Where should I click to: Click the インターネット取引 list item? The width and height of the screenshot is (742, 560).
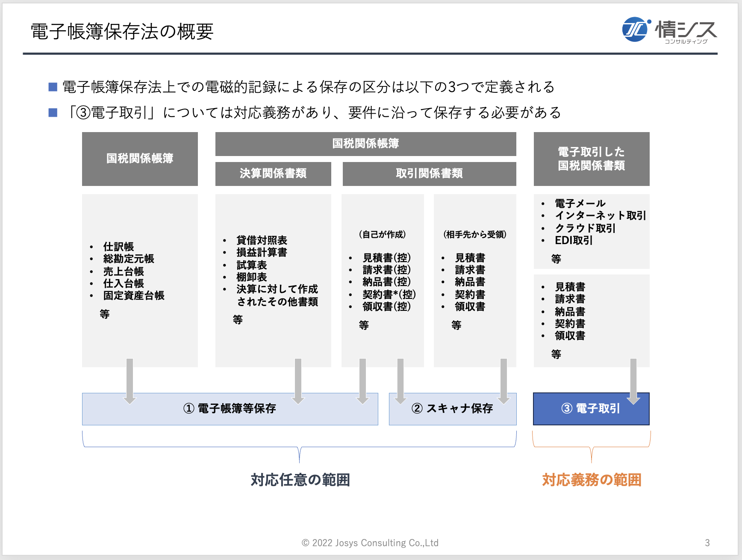(601, 215)
